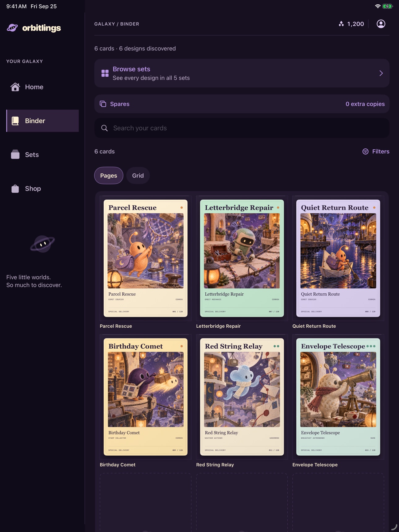Screen dimensions: 399x532
Task: Click the battery indicator in status bar
Action: 388,6
